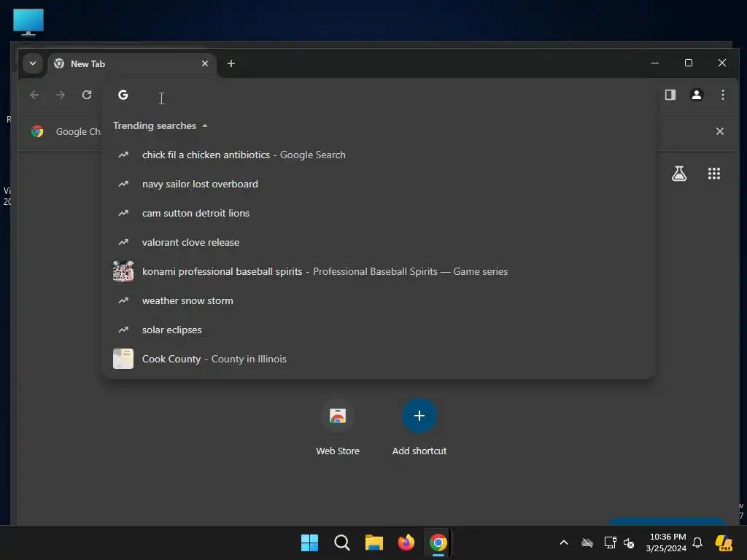The image size is (747, 560).
Task: Select the New Tab tab
Action: 131,64
